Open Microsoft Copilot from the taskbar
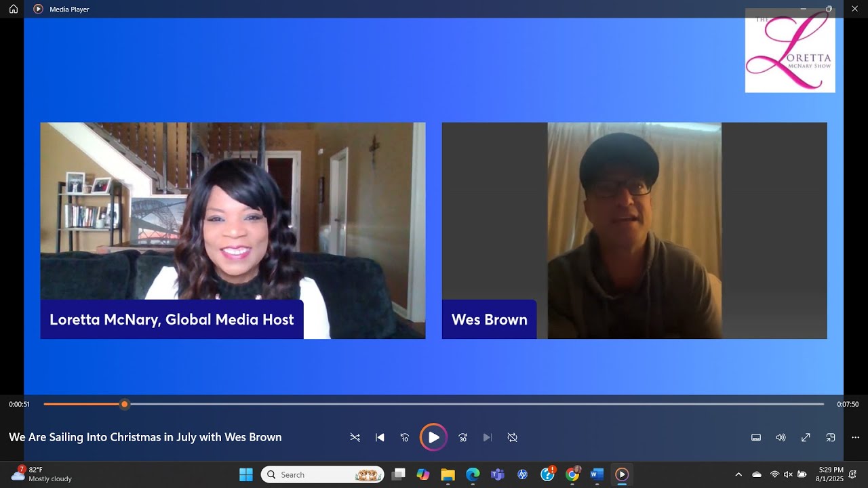The image size is (868, 488). point(423,474)
